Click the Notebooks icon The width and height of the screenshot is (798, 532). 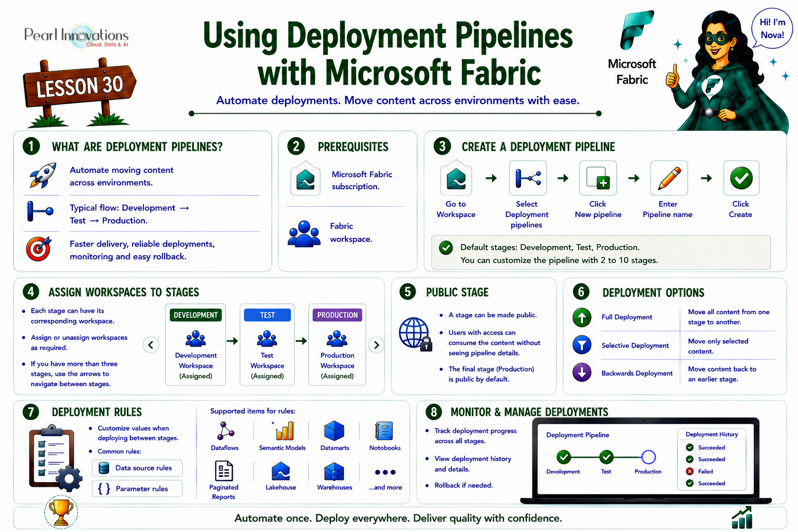[x=384, y=431]
